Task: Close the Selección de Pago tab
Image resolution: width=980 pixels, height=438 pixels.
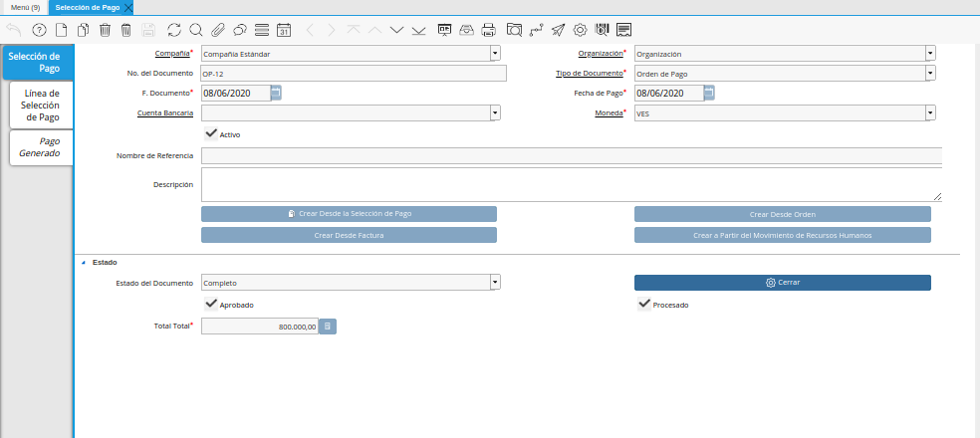Action: 128,8
